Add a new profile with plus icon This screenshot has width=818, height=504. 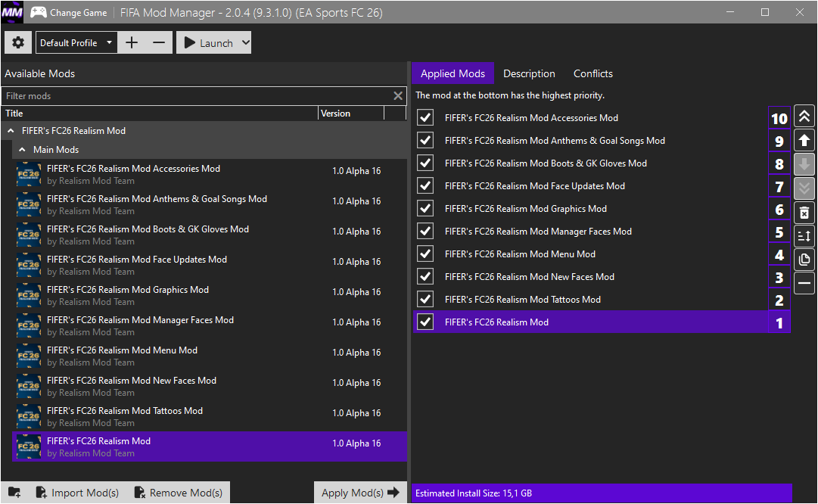click(132, 43)
